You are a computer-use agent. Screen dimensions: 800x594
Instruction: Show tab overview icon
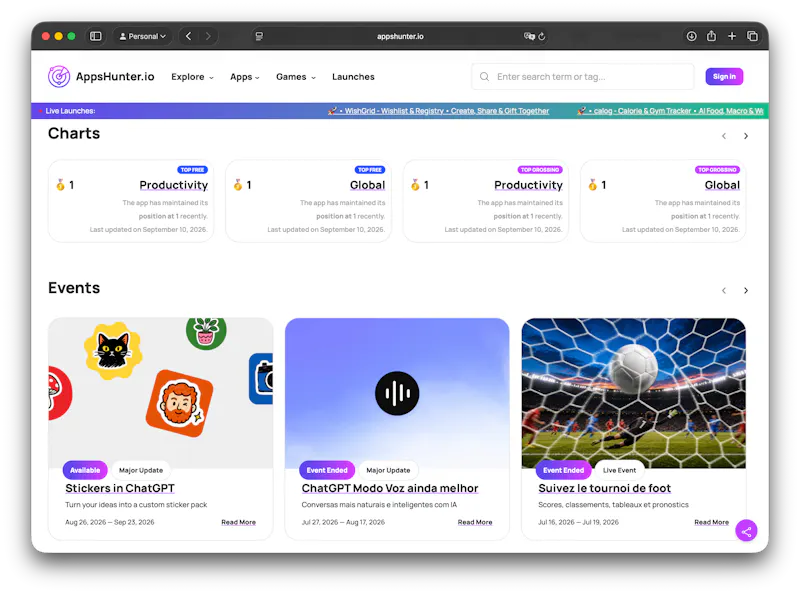[752, 36]
